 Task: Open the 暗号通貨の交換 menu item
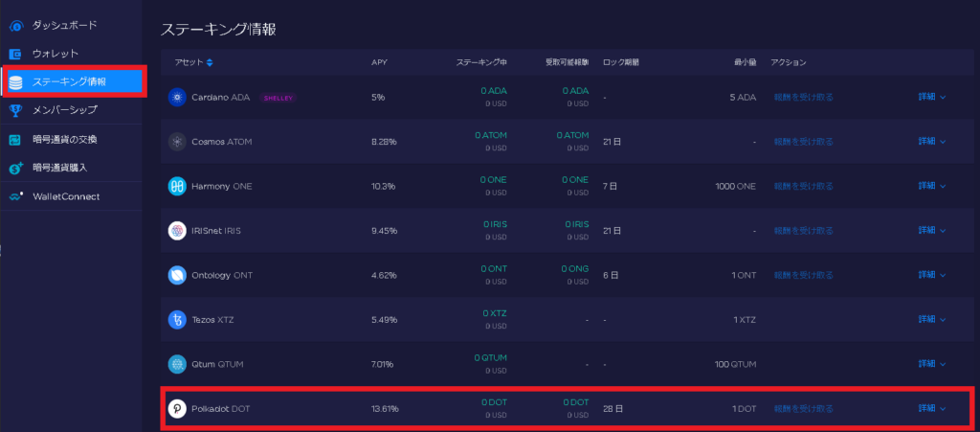tap(64, 140)
